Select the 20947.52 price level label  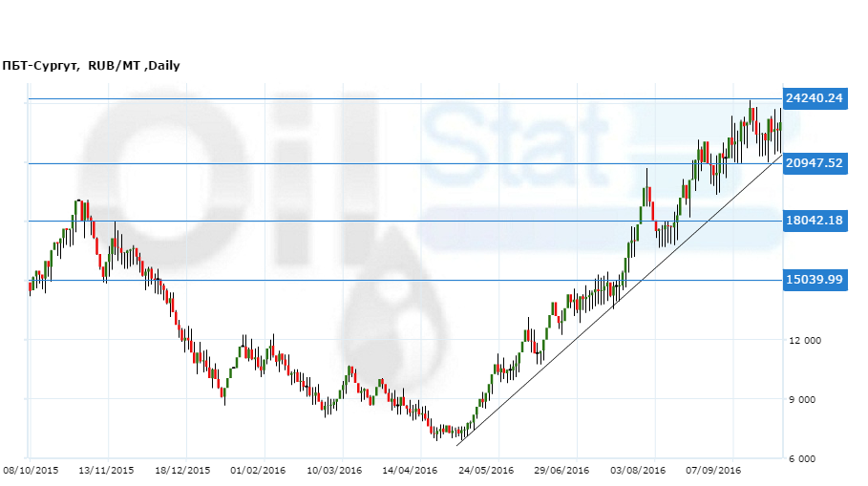pos(815,163)
